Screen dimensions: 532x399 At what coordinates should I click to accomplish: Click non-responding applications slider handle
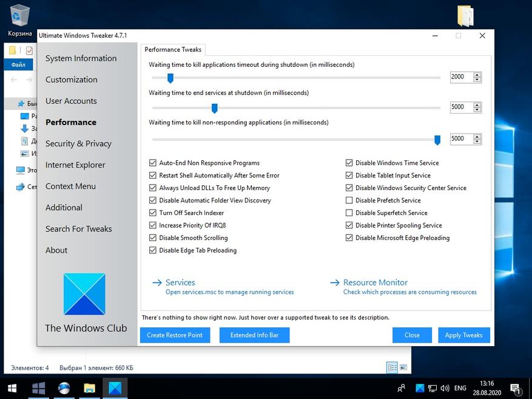(x=437, y=140)
